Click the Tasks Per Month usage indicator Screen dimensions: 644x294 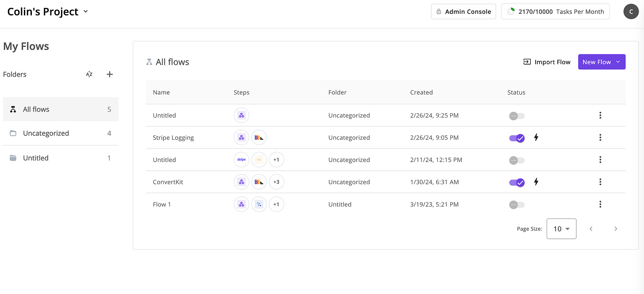click(556, 11)
